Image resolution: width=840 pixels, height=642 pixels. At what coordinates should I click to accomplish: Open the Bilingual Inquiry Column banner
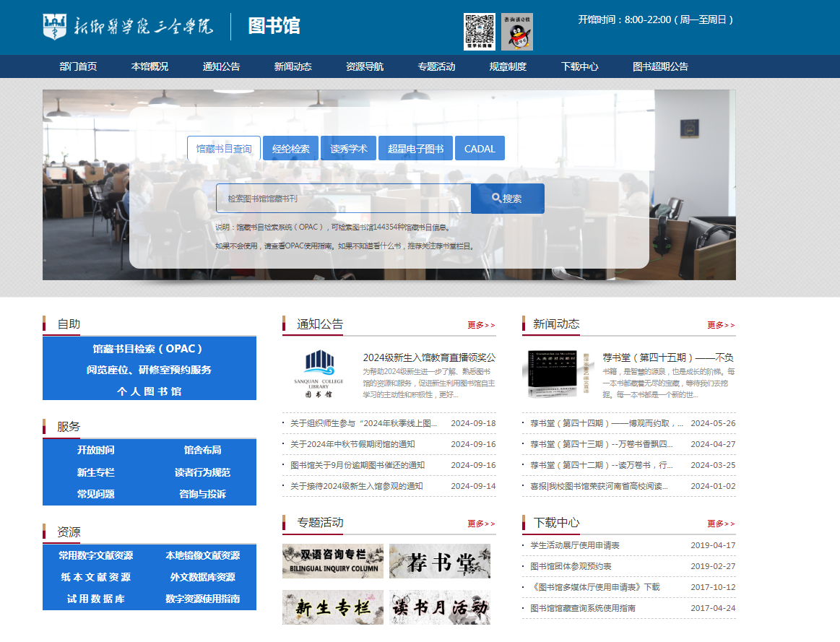tap(333, 561)
